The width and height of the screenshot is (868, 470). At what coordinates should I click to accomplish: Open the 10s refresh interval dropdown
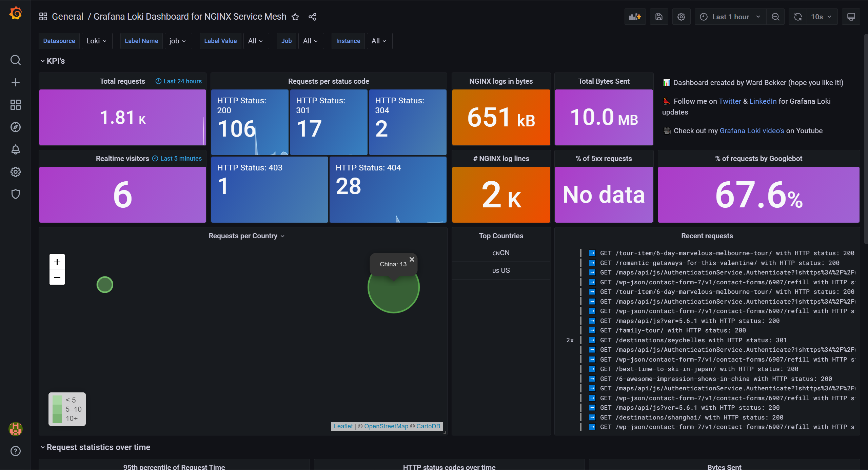click(821, 17)
